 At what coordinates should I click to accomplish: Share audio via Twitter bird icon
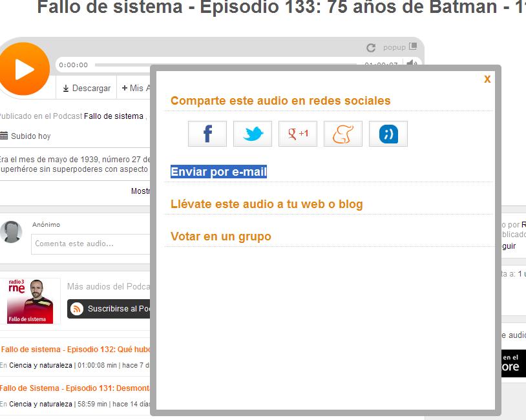(x=253, y=134)
